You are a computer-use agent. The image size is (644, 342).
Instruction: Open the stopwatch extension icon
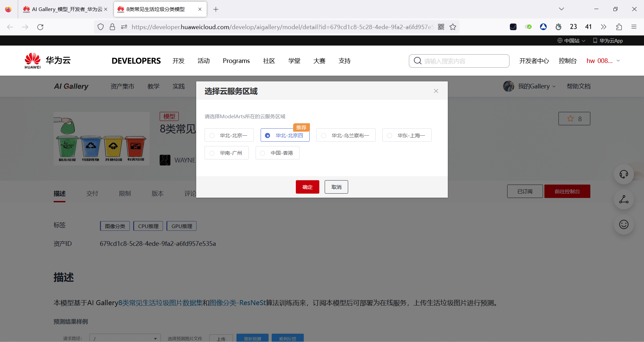pyautogui.click(x=558, y=27)
